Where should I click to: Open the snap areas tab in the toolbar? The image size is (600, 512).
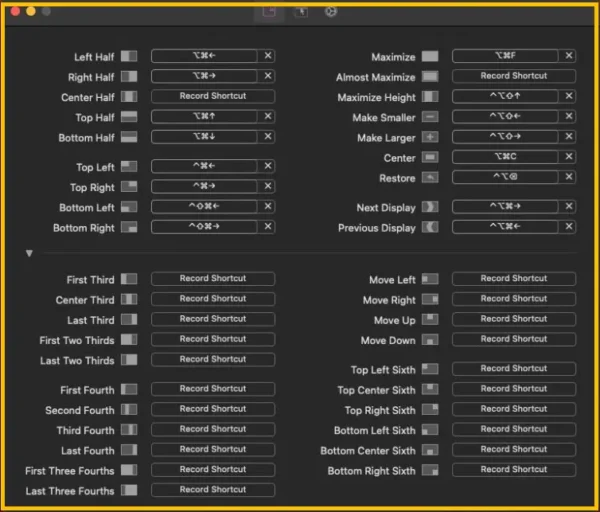[301, 12]
